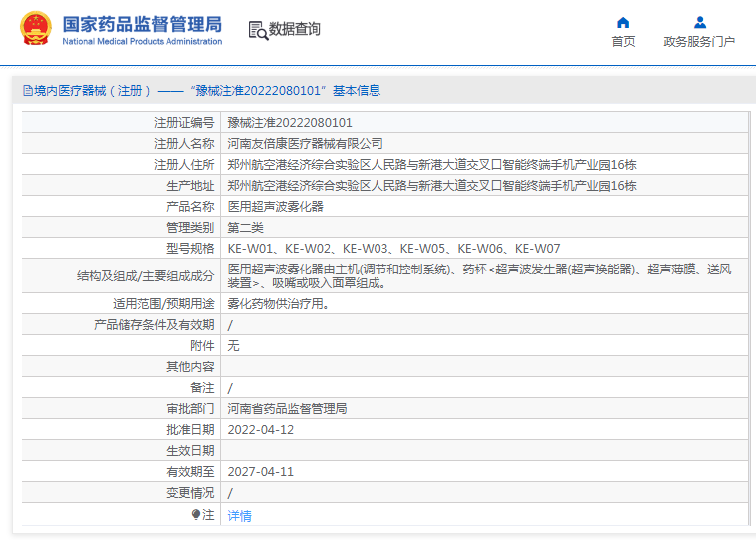
Task: Click the 注册人名称 label
Action: [184, 144]
